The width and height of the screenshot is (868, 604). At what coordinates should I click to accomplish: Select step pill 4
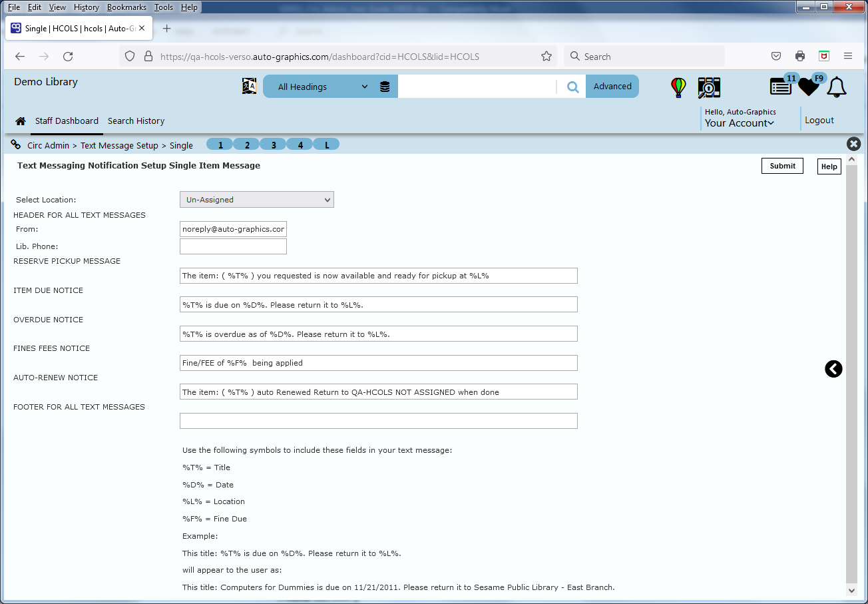tap(300, 145)
